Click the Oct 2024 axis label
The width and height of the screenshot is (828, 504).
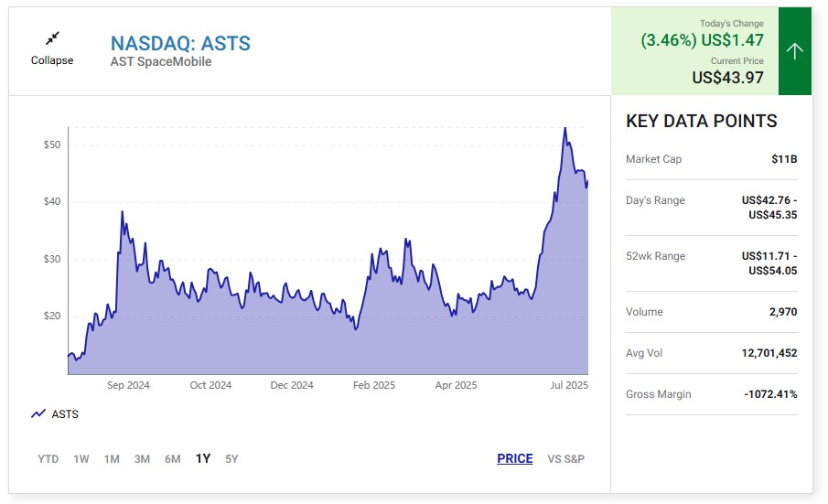click(x=210, y=385)
